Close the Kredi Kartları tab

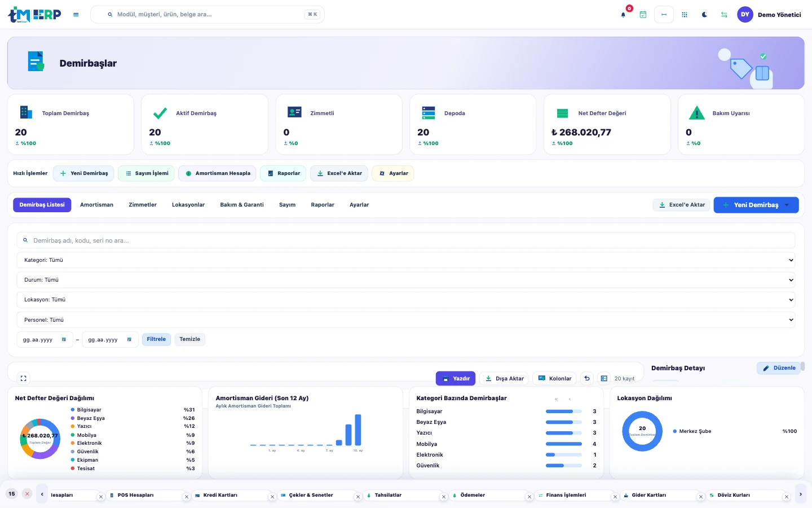point(272,497)
